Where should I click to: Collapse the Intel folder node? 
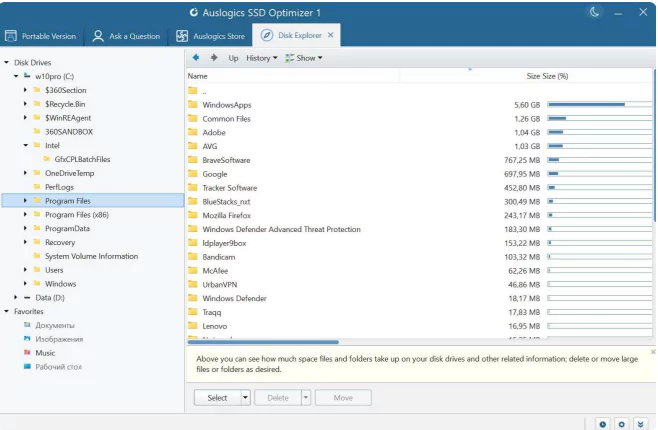click(25, 145)
